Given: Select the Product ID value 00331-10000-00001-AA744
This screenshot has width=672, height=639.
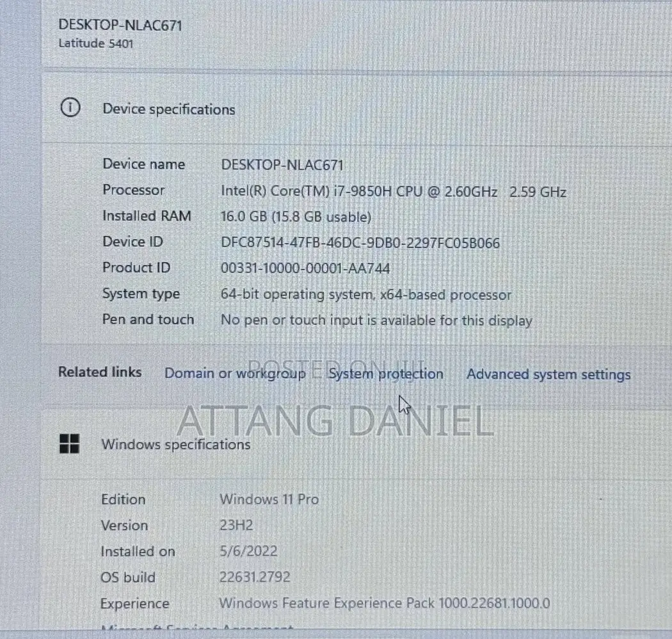Looking at the screenshot, I should click(x=305, y=269).
